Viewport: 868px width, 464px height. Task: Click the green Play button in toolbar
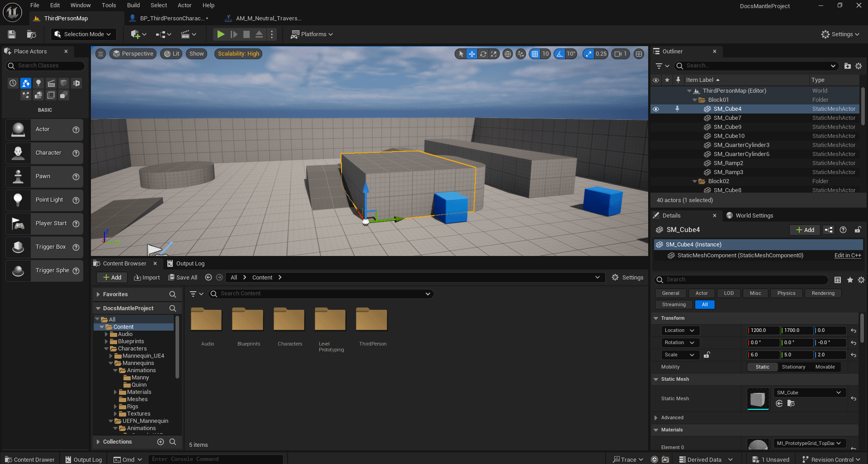(x=220, y=34)
